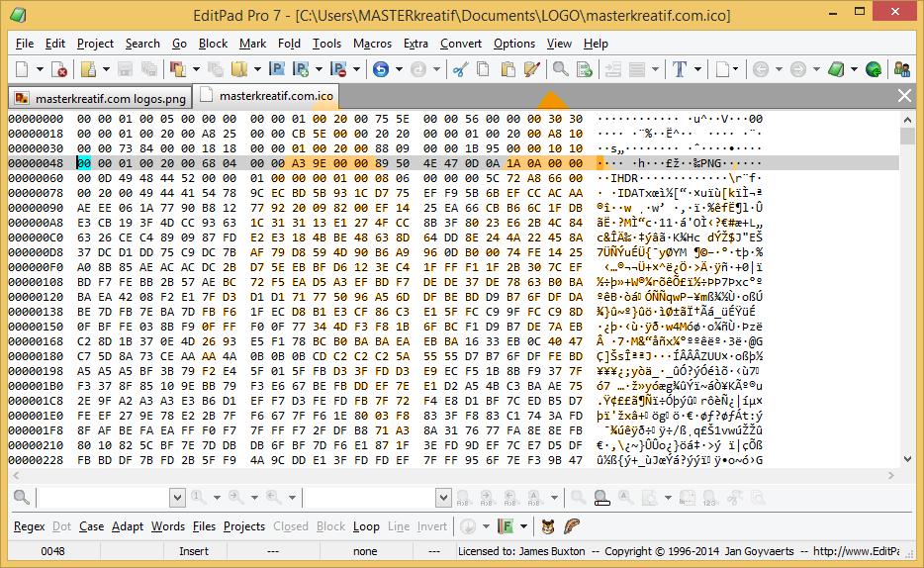Viewport: 924px width, 568px height.
Task: Open the Macros menu
Action: pos(372,44)
